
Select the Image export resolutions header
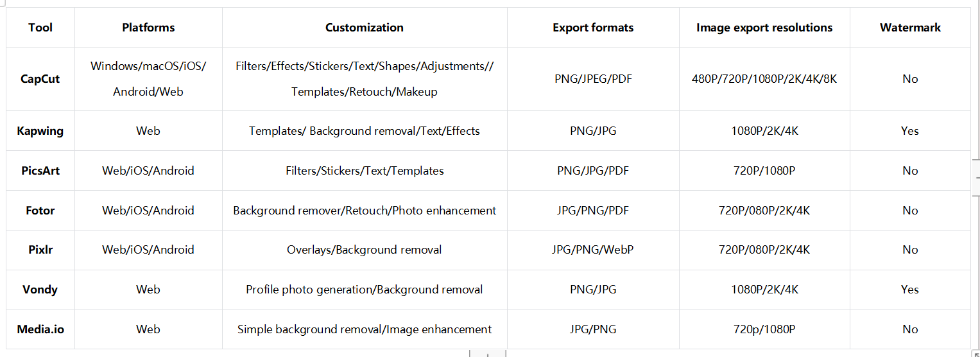point(764,28)
